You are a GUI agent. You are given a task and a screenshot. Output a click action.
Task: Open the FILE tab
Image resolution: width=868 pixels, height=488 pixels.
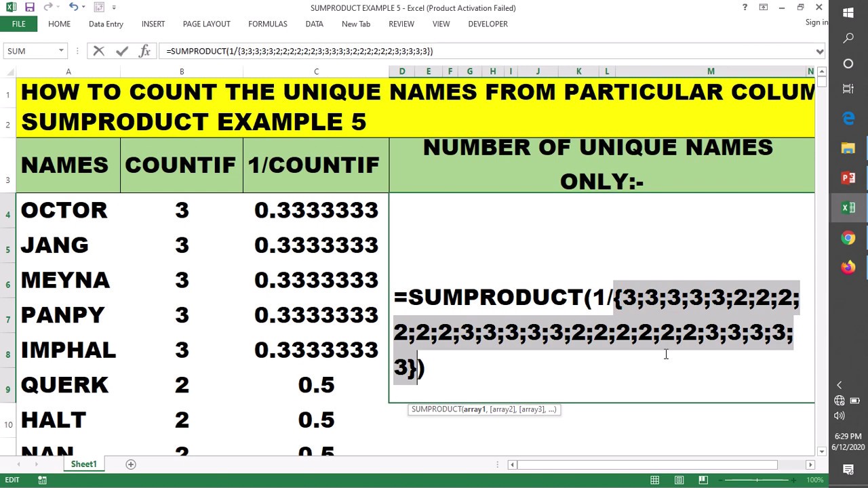pos(18,24)
